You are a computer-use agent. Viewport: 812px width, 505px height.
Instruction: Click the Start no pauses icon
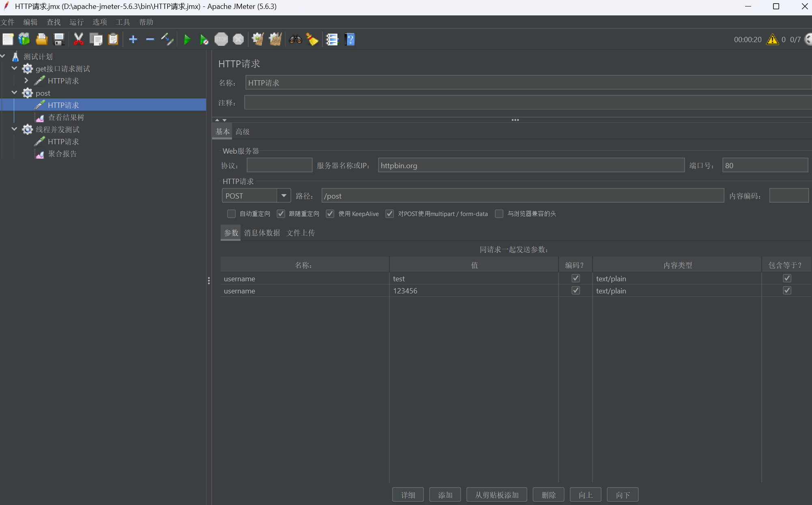tap(204, 39)
